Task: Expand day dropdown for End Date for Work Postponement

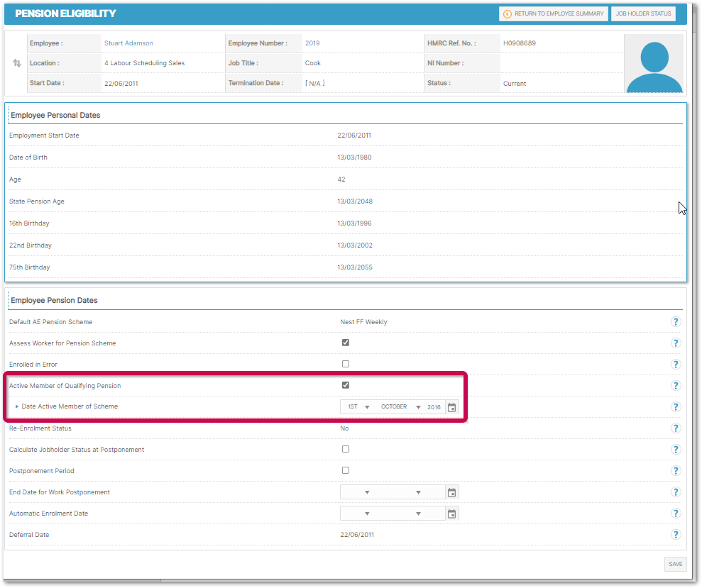Action: pos(358,492)
